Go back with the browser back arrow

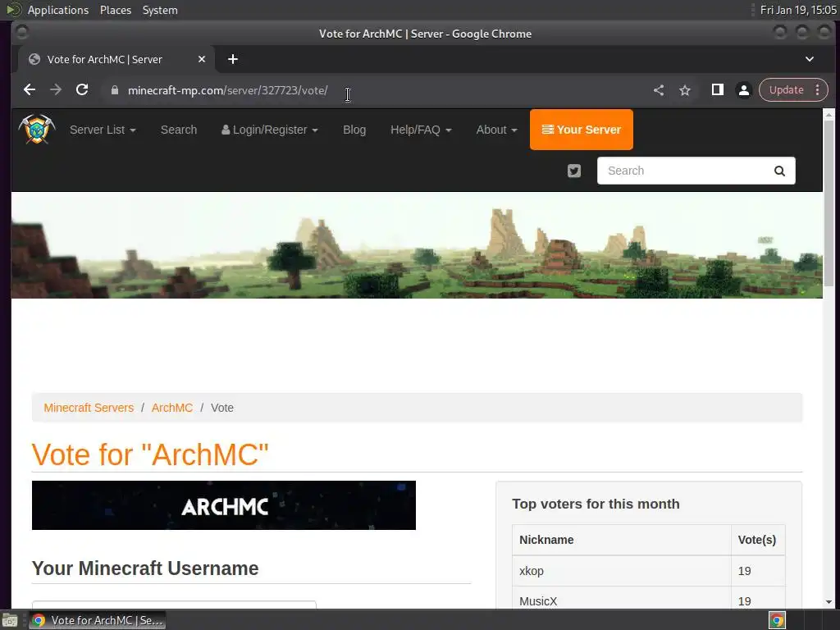(x=30, y=90)
